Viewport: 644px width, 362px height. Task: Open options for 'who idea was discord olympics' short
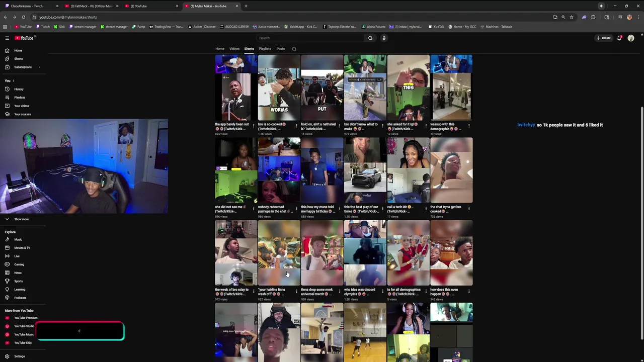point(383,291)
